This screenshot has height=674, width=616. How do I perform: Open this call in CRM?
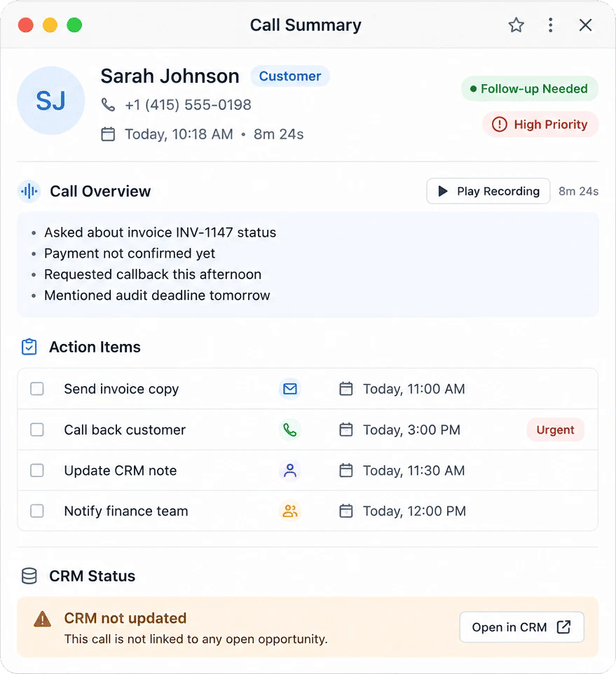[521, 627]
